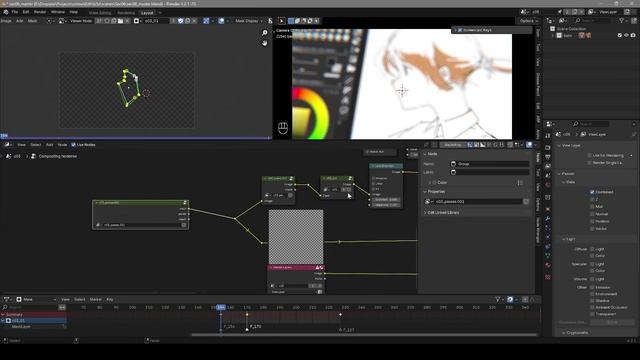This screenshot has width=640, height=360.
Task: Click the mask name field showing s03_01
Action: pos(157,21)
